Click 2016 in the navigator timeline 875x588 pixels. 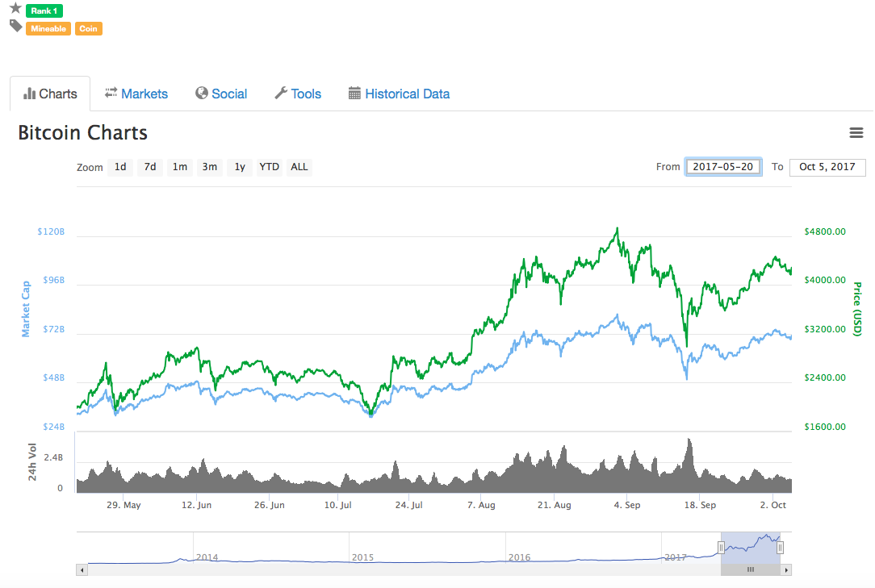point(519,557)
